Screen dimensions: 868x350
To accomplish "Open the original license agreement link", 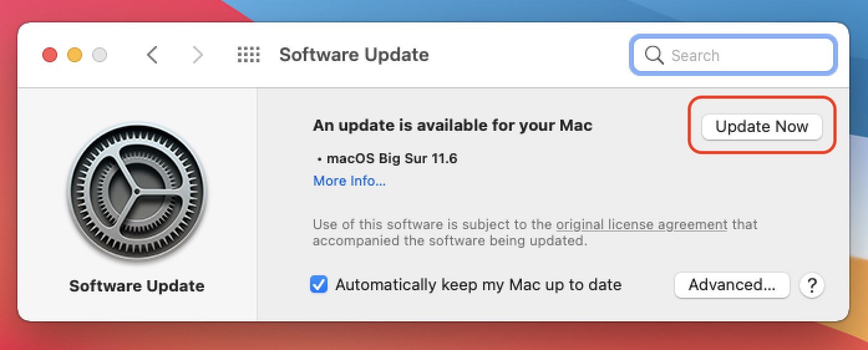I will tap(641, 225).
